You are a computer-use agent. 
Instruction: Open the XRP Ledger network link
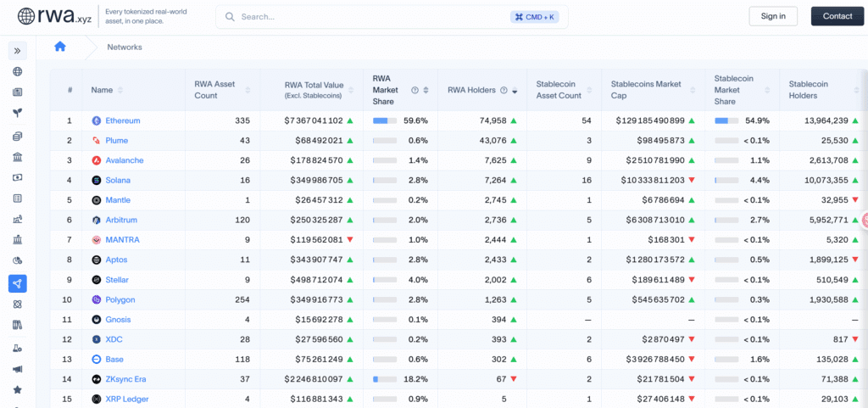coord(127,400)
